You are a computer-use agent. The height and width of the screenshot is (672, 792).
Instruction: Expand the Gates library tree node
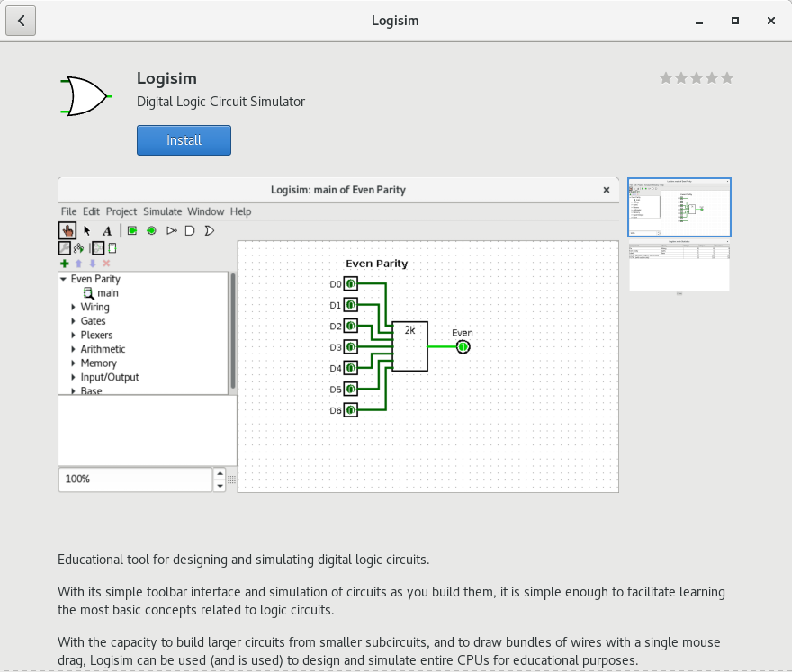click(74, 321)
